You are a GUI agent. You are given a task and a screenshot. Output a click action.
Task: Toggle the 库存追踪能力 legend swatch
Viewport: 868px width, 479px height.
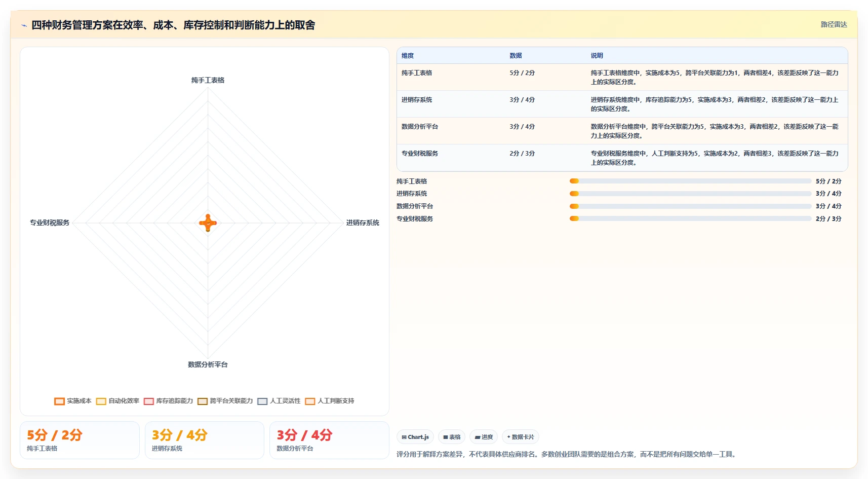[x=149, y=401]
